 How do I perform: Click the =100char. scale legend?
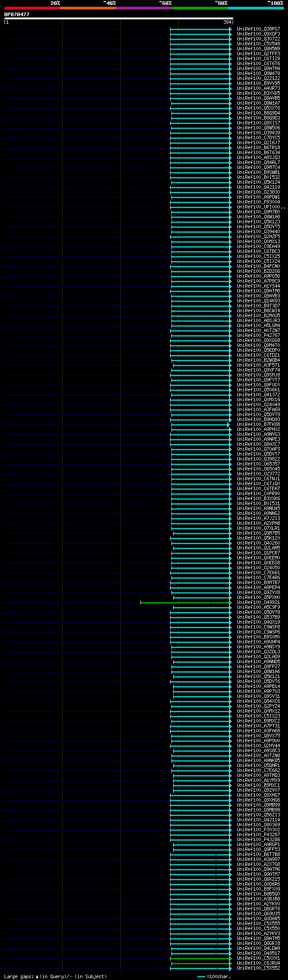(214, 976)
